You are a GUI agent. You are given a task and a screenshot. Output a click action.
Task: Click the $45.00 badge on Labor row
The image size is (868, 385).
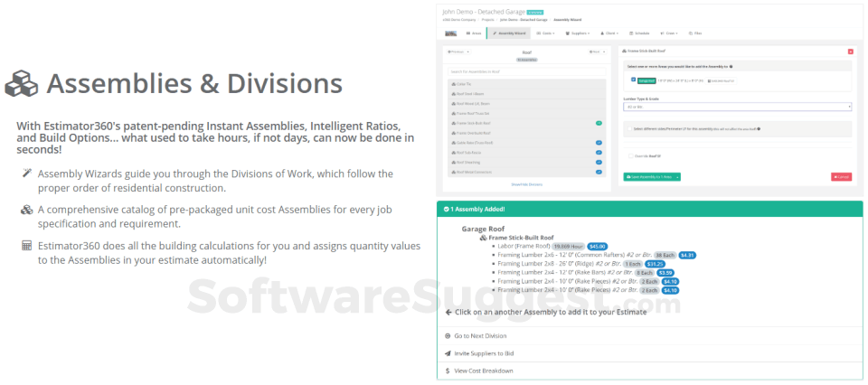click(x=598, y=247)
